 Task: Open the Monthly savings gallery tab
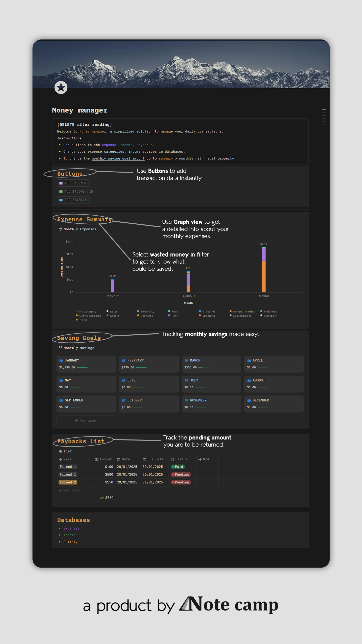(x=76, y=348)
